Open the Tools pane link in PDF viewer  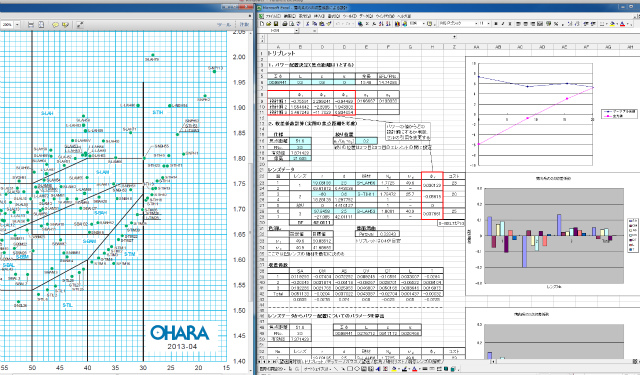(224, 24)
